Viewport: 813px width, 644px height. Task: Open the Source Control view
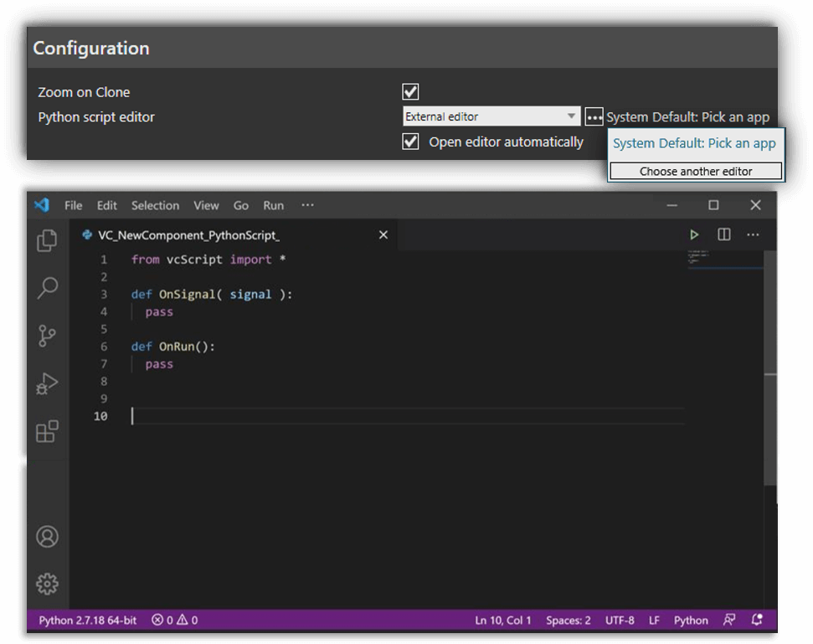coord(48,336)
